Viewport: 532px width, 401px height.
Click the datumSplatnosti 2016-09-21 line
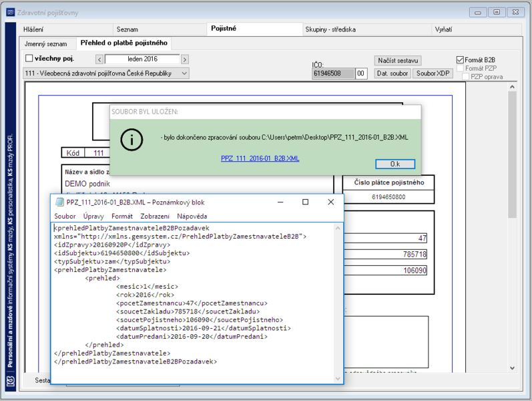coord(204,328)
